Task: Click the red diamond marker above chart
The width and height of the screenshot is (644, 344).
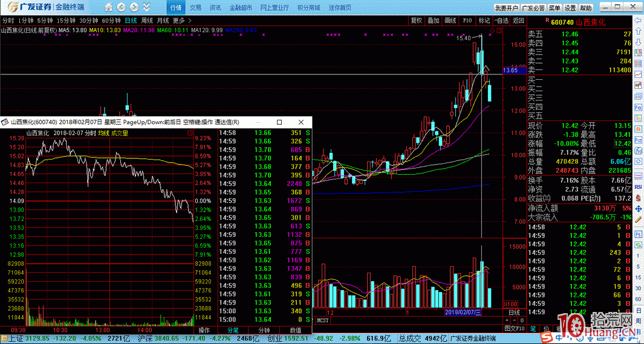Action: [492, 30]
